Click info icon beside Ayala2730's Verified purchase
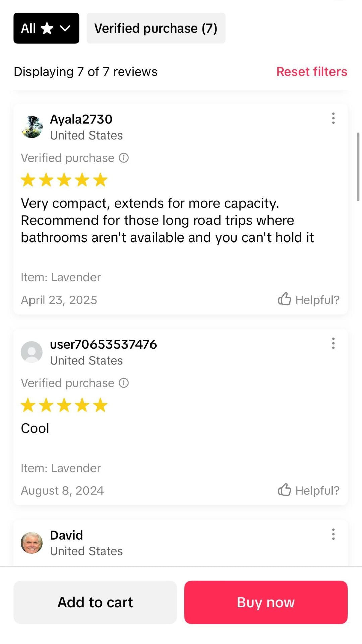 (x=124, y=158)
